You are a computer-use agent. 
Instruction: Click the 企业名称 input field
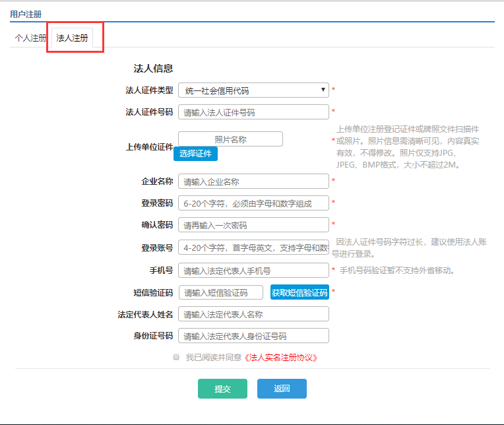click(x=253, y=181)
